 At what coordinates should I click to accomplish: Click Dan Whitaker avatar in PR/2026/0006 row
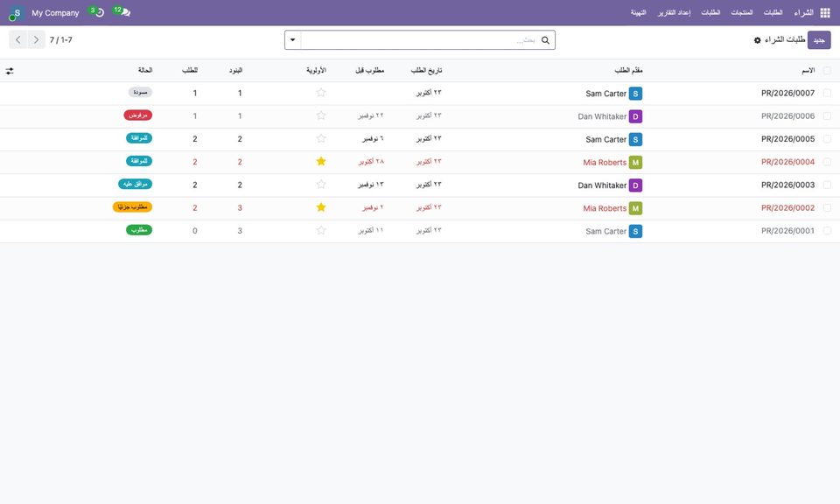coord(635,116)
